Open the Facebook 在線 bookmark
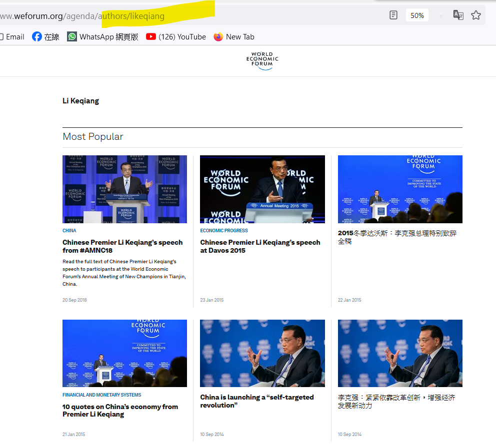This screenshot has height=448, width=496. point(45,37)
